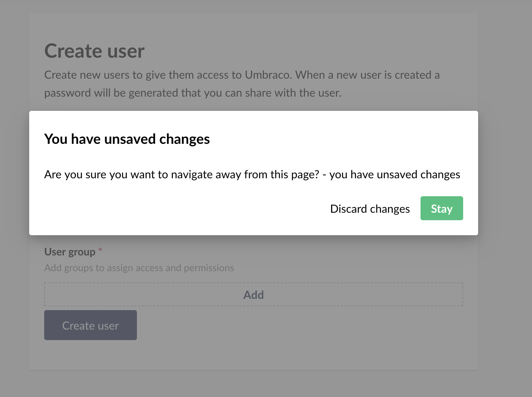This screenshot has height=397, width=532.
Task: Click the dialog warning message text
Action: (252, 174)
